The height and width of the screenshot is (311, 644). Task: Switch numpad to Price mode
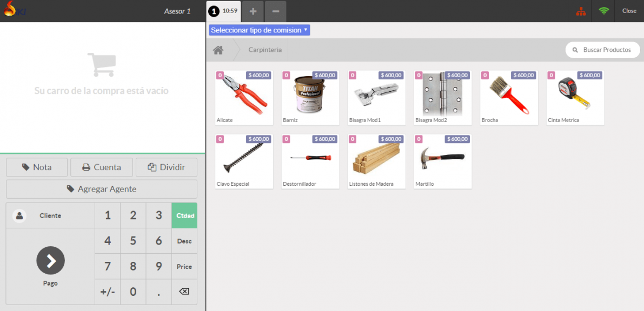pyautogui.click(x=184, y=267)
